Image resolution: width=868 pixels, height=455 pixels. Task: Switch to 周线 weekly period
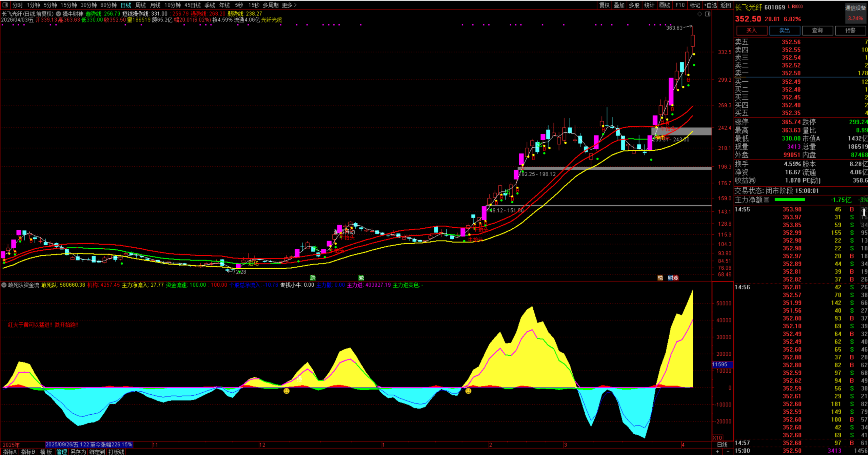coord(140,5)
